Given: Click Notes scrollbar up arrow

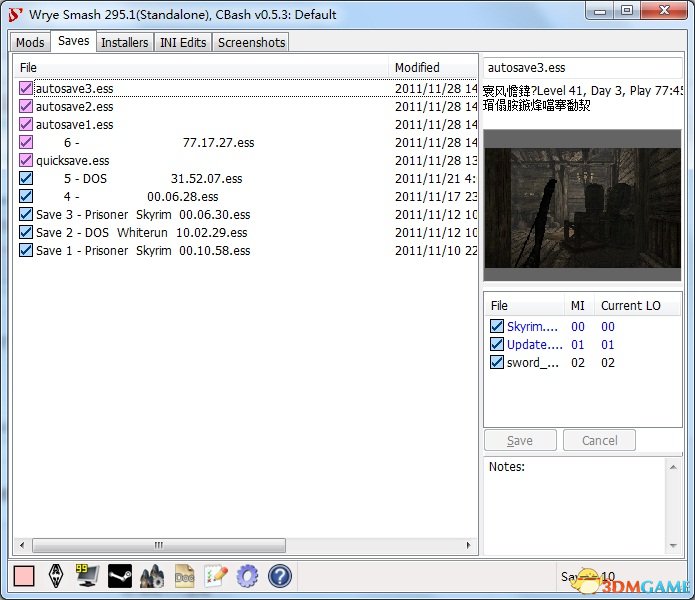Looking at the screenshot, I should point(673,467).
